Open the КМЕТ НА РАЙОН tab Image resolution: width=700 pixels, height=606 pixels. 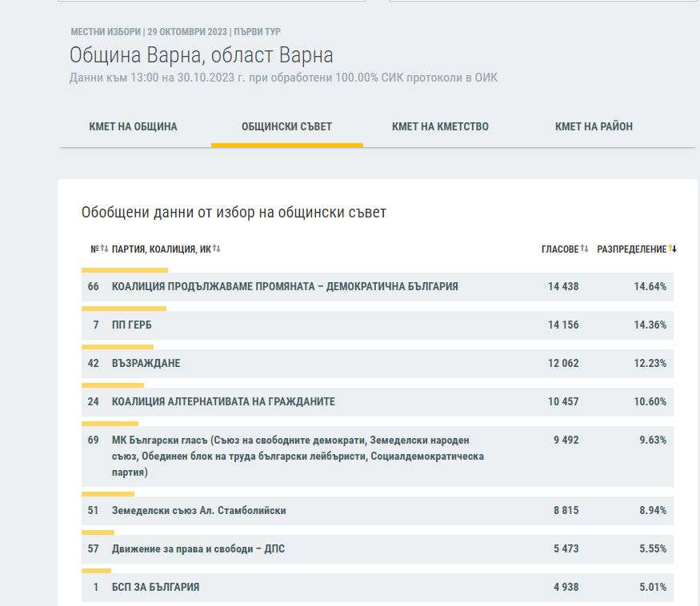point(594,126)
